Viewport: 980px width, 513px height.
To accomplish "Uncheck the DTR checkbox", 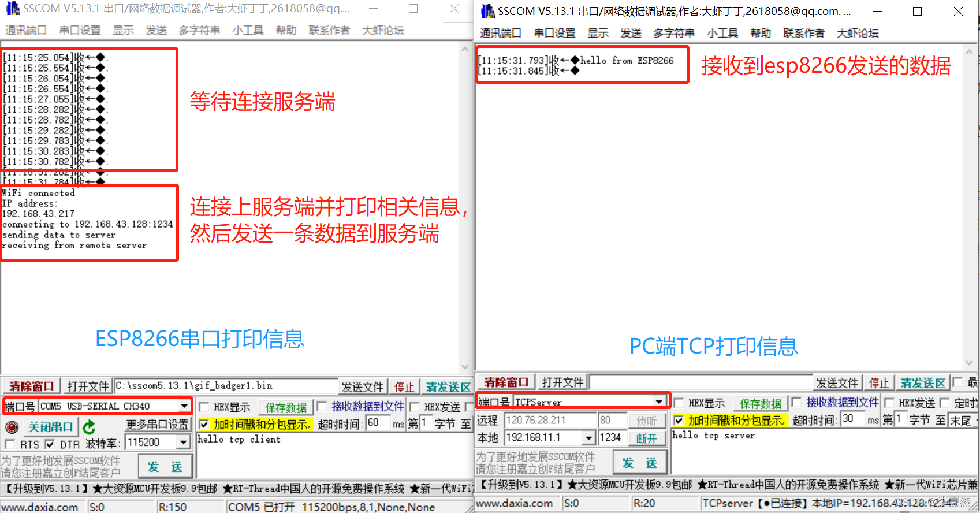I will 50,444.
